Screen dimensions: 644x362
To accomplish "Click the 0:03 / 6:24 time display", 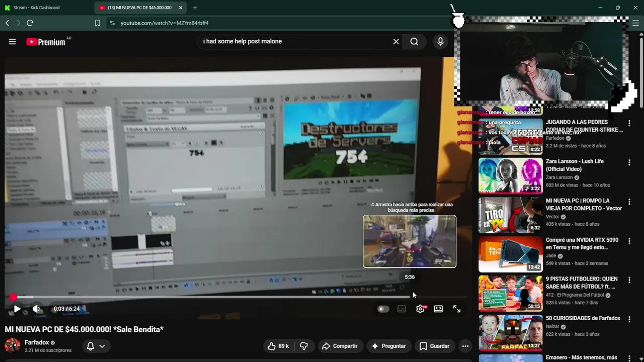I will [66, 309].
